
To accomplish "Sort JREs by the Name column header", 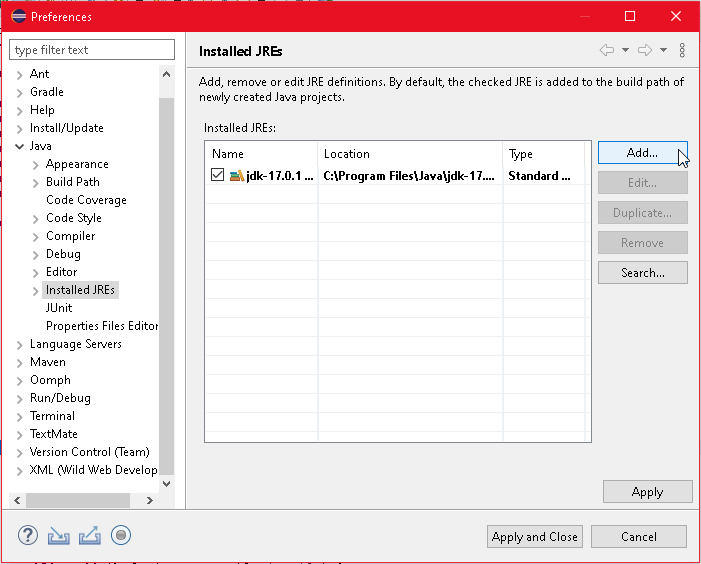I will [x=262, y=154].
